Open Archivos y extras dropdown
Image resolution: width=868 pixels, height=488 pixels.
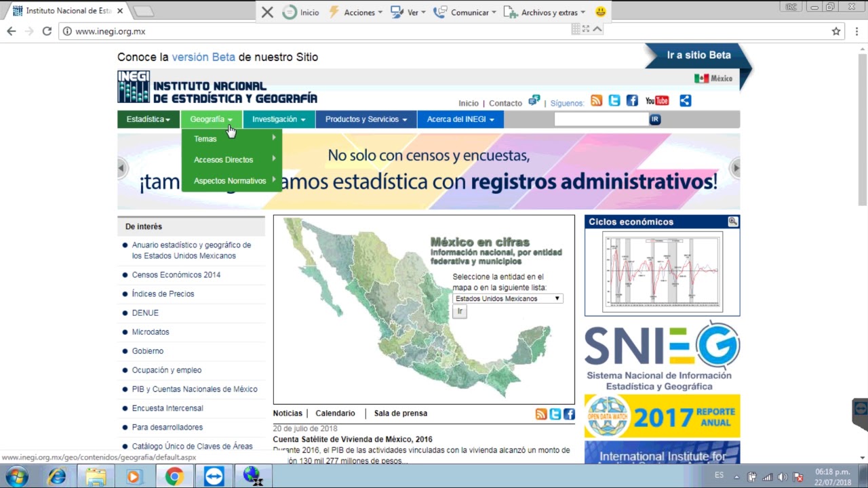[x=545, y=12]
